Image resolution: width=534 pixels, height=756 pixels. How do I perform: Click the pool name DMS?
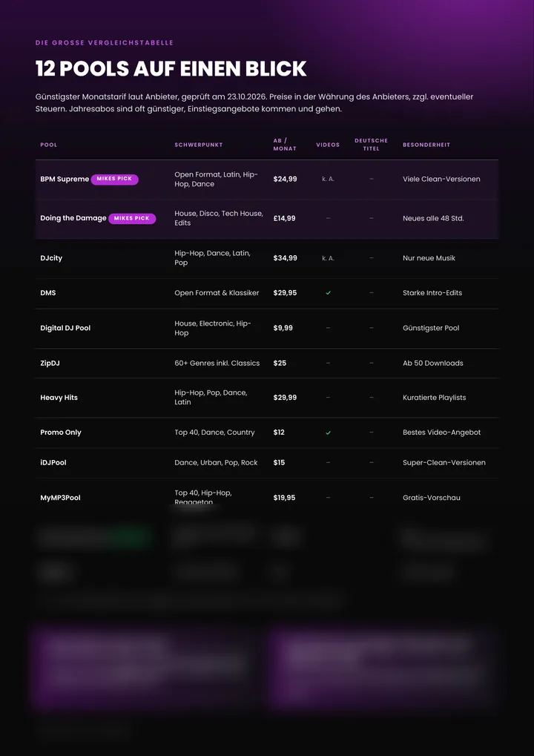pos(48,292)
